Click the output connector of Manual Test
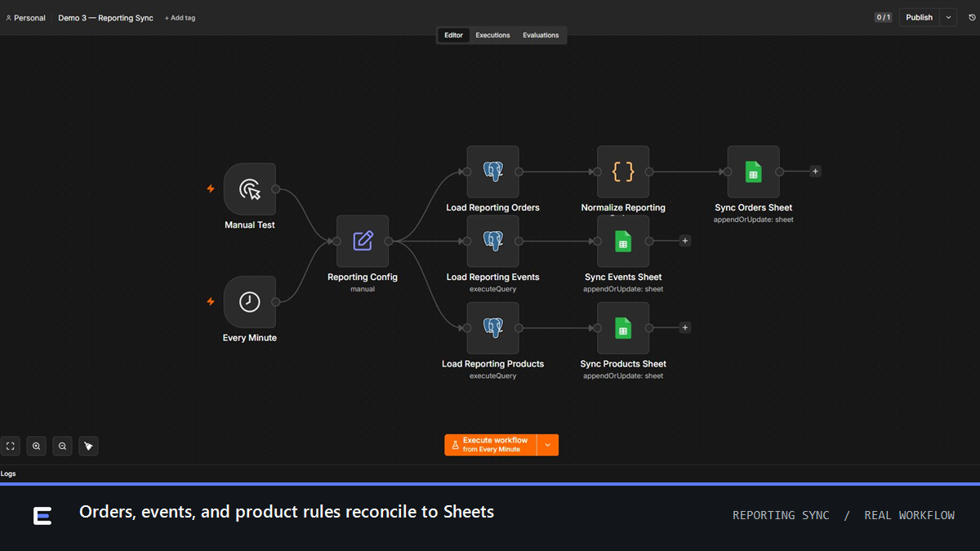 [275, 189]
